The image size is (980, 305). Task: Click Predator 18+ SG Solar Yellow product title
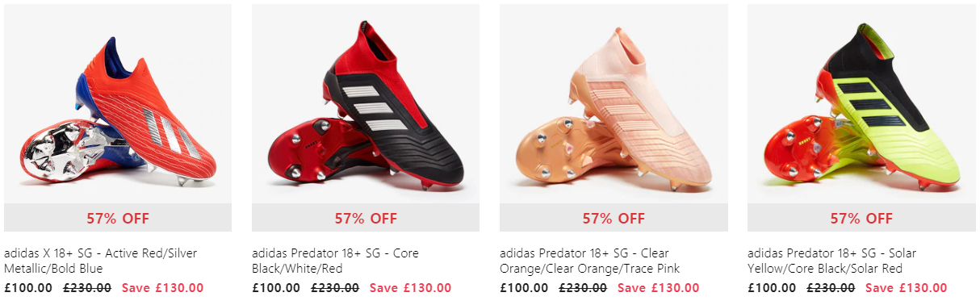pos(831,261)
